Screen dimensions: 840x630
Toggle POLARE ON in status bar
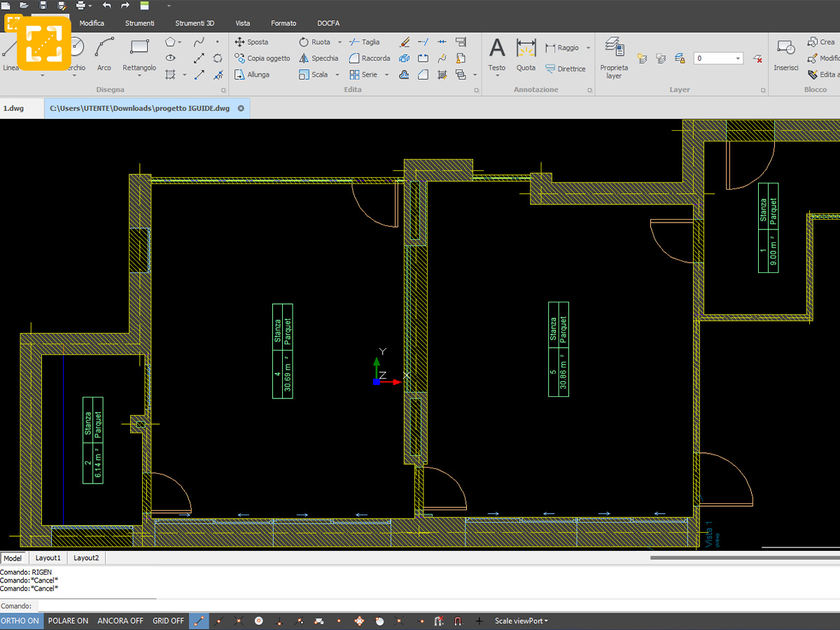(68, 621)
